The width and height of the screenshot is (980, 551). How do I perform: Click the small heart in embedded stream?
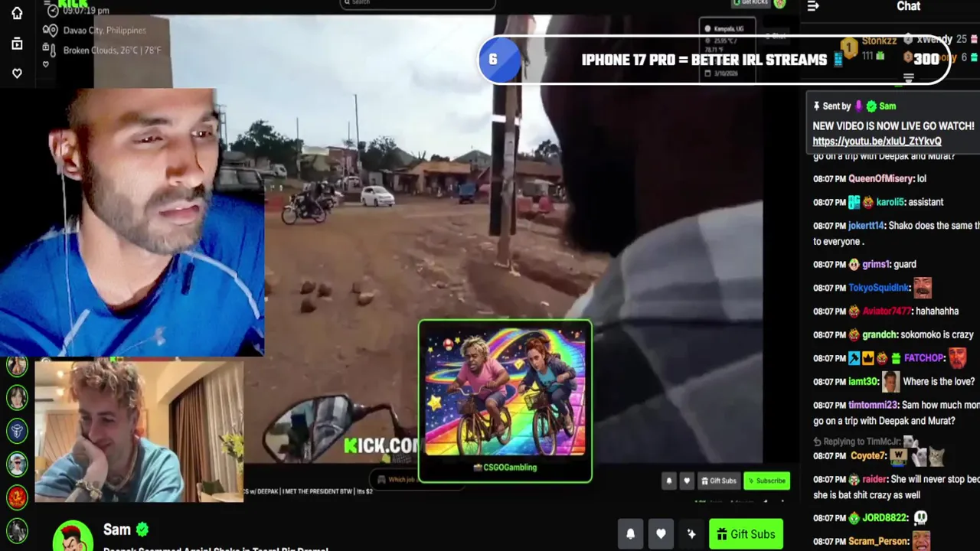687,481
